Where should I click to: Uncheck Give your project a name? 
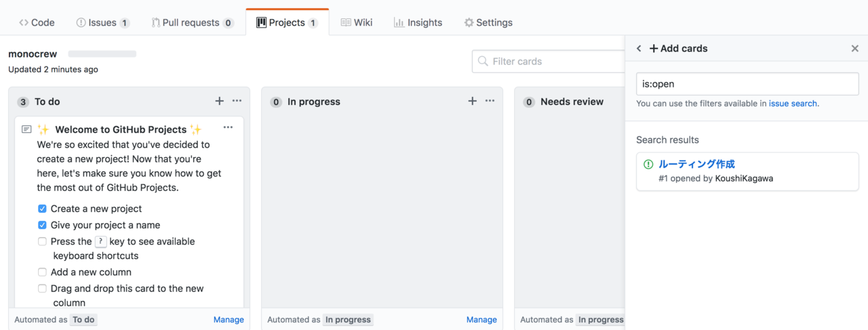click(42, 225)
